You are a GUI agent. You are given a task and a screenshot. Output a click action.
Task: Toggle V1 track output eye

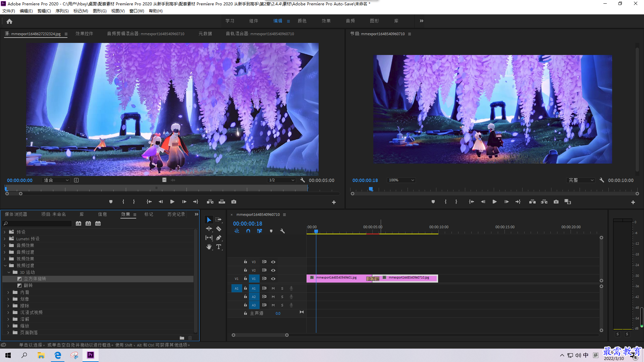click(273, 279)
